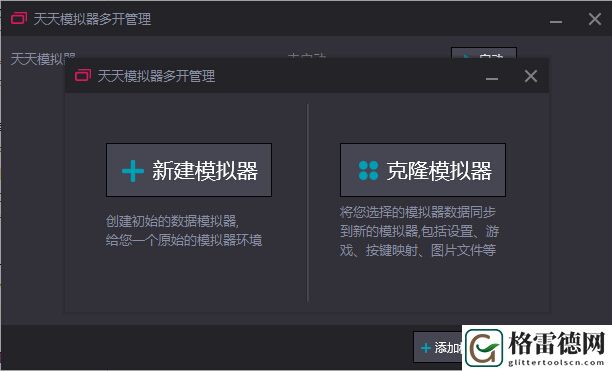This screenshot has width=612, height=371.
Task: Click the partially visible 添加 button at the bottom
Action: tap(438, 347)
